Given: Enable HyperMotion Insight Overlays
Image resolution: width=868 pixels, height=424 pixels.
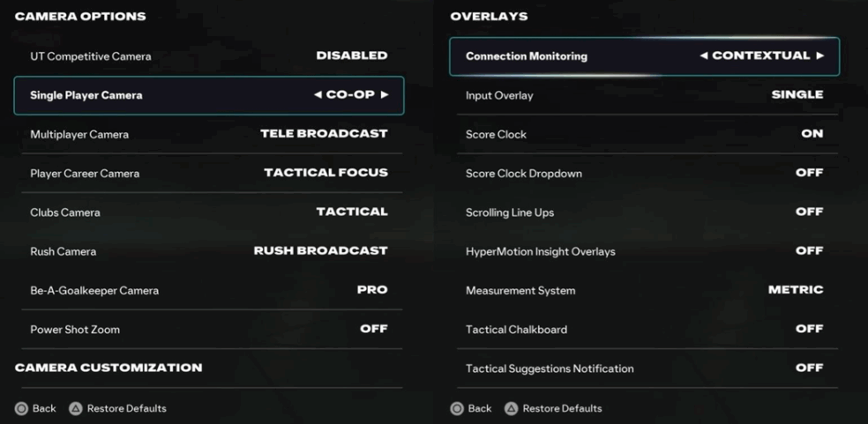Looking at the screenshot, I should tap(809, 251).
